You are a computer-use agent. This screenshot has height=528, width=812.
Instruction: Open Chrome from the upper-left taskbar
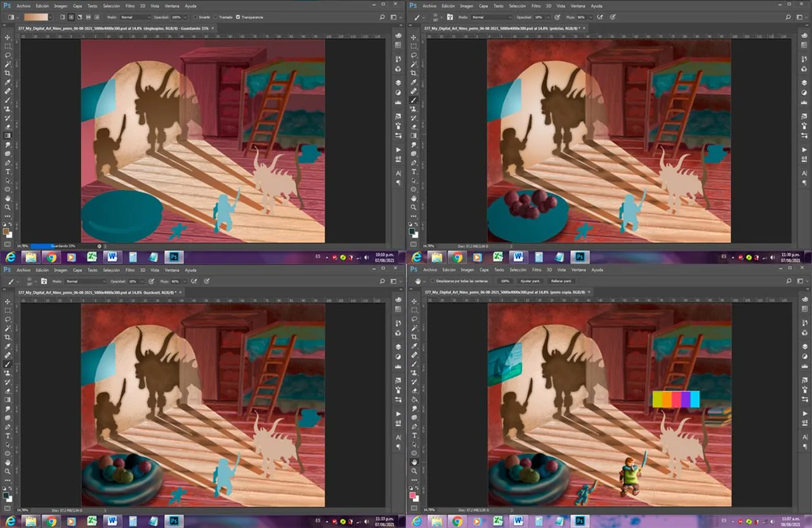pos(51,257)
